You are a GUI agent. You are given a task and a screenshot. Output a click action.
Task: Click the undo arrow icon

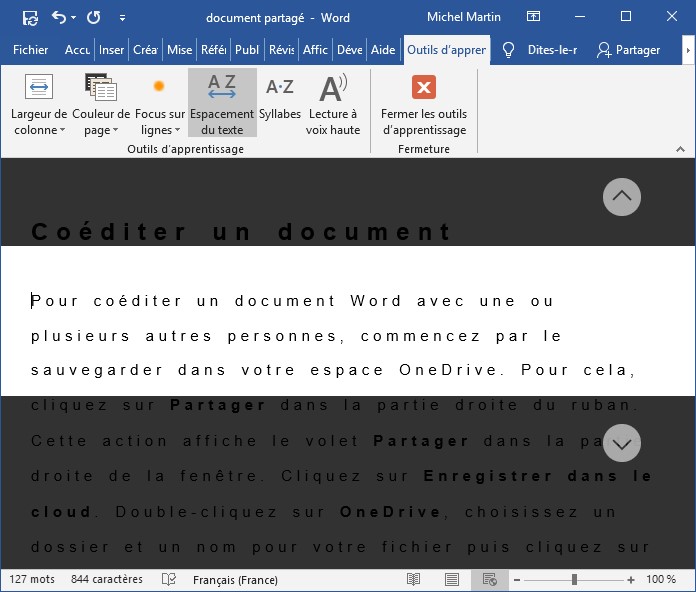pyautogui.click(x=59, y=17)
